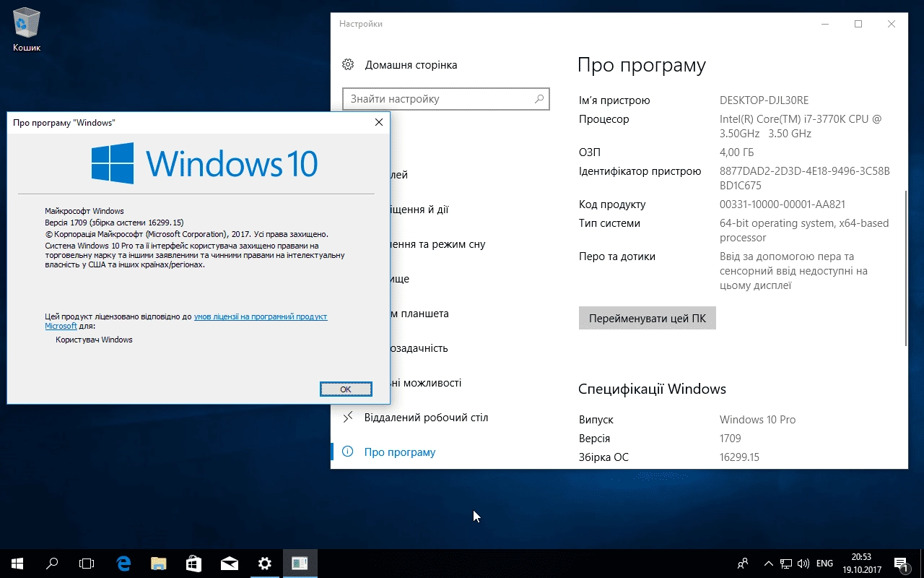The image size is (924, 578).
Task: Open the Windows Start menu
Action: click(17, 563)
